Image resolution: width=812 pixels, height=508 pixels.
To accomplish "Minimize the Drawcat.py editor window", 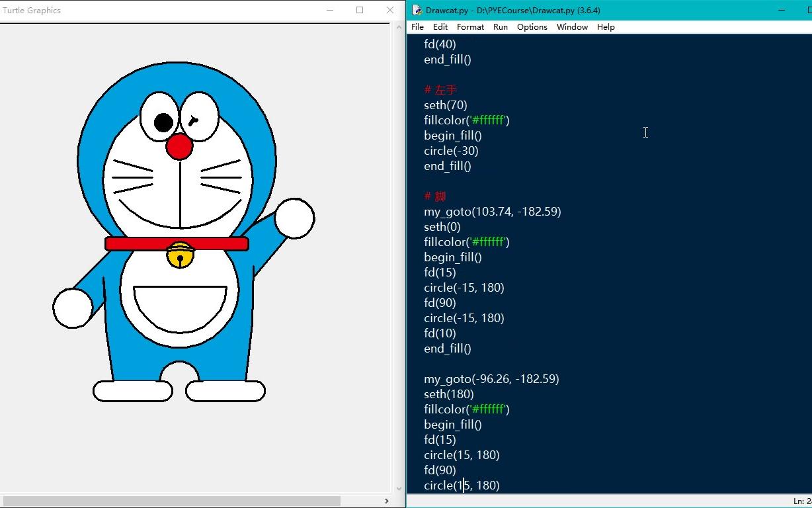I will point(782,10).
